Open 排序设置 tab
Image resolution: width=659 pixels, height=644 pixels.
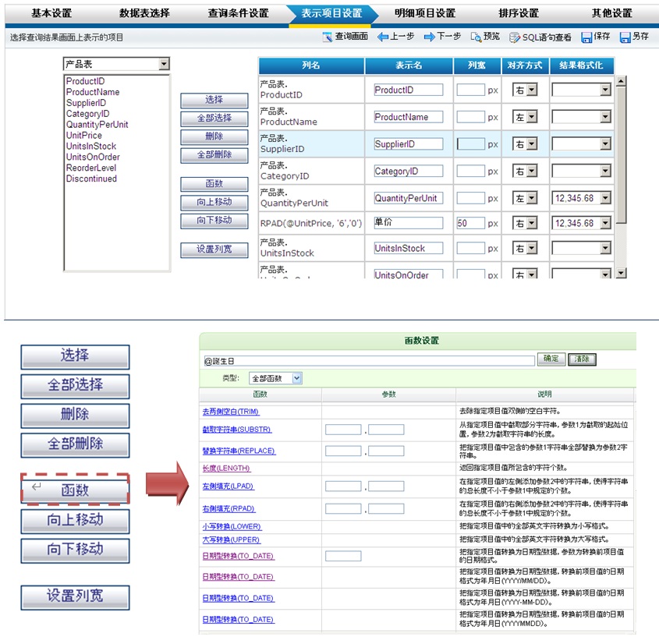tap(519, 13)
